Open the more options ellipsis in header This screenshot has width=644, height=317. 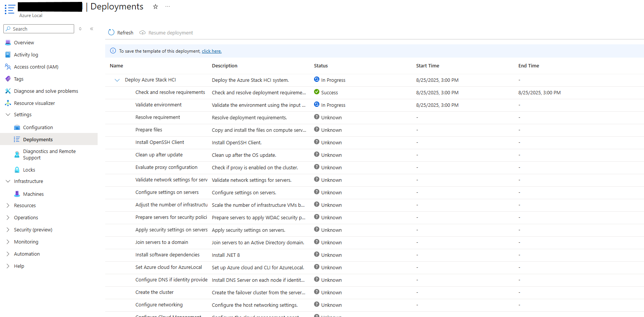pyautogui.click(x=168, y=7)
